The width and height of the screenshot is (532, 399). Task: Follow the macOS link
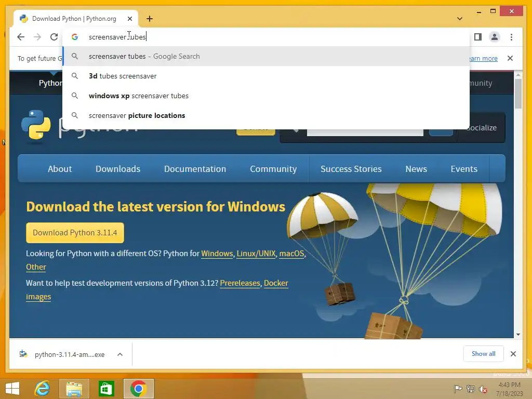click(x=291, y=254)
